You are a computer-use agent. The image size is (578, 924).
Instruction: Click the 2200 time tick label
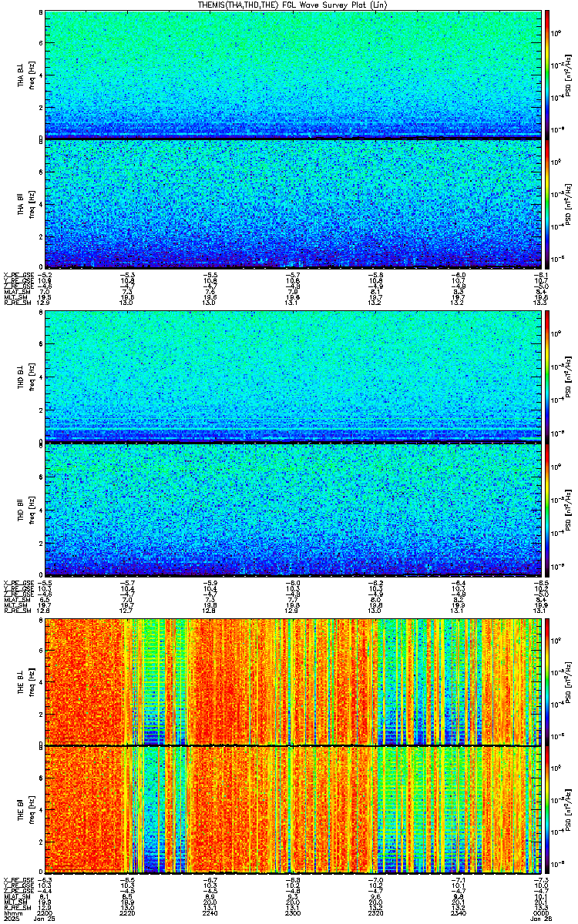(x=45, y=912)
